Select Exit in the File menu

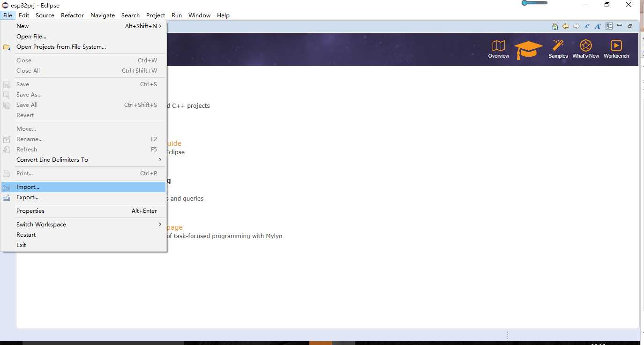(83, 245)
